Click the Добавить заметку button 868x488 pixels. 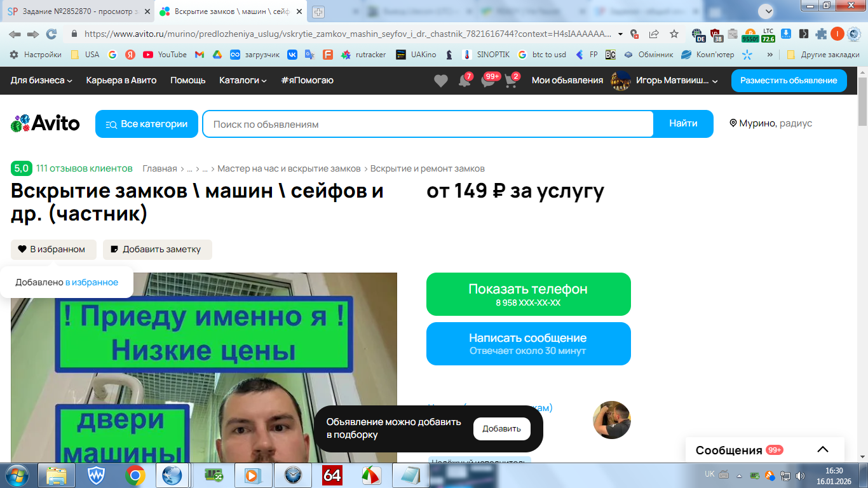coord(158,249)
